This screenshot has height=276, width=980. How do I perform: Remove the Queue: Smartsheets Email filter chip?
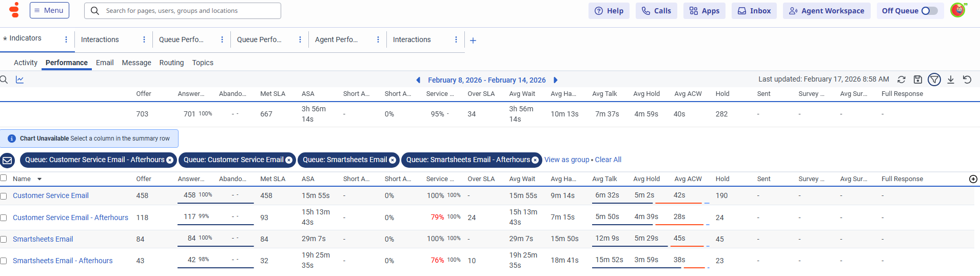coord(393,160)
